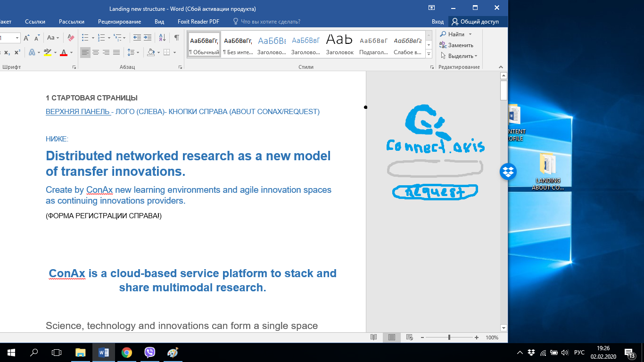Switch to Read Mode view

[374, 337]
